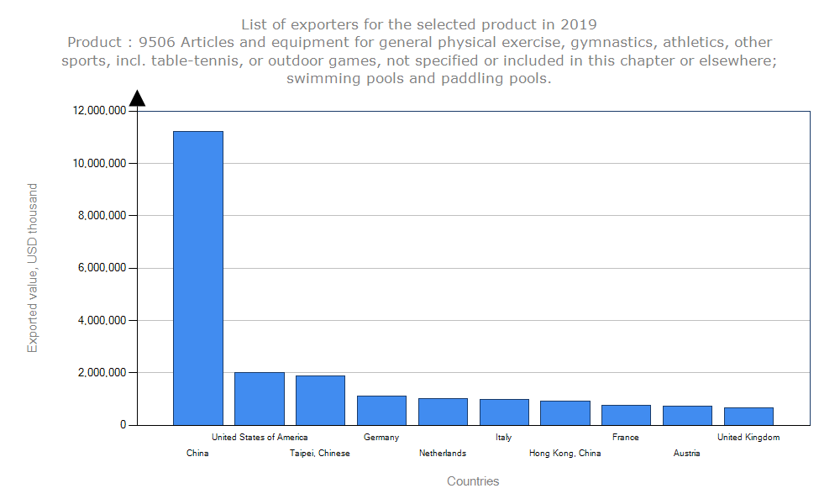The image size is (840, 504).
Task: Click the Germany bar in the chart
Action: 381,410
